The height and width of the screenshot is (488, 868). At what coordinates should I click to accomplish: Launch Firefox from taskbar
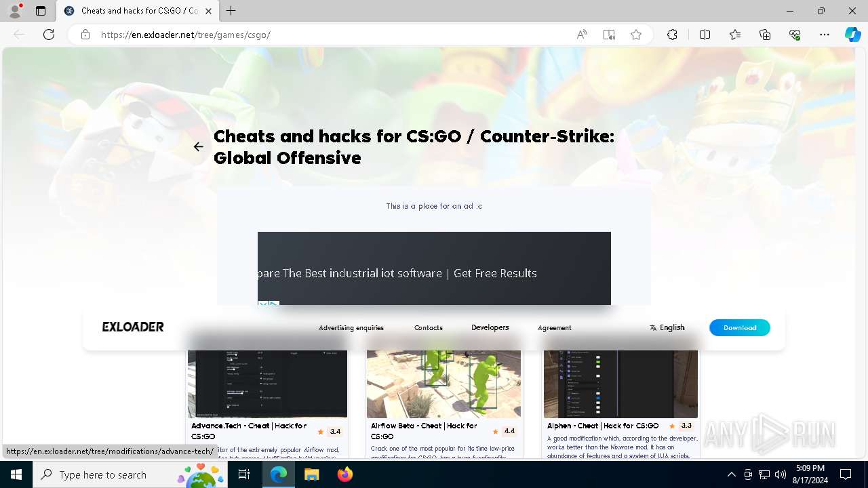[x=345, y=474]
